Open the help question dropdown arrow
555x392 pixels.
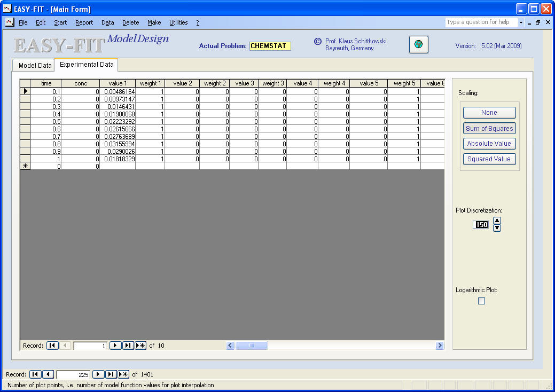point(521,22)
